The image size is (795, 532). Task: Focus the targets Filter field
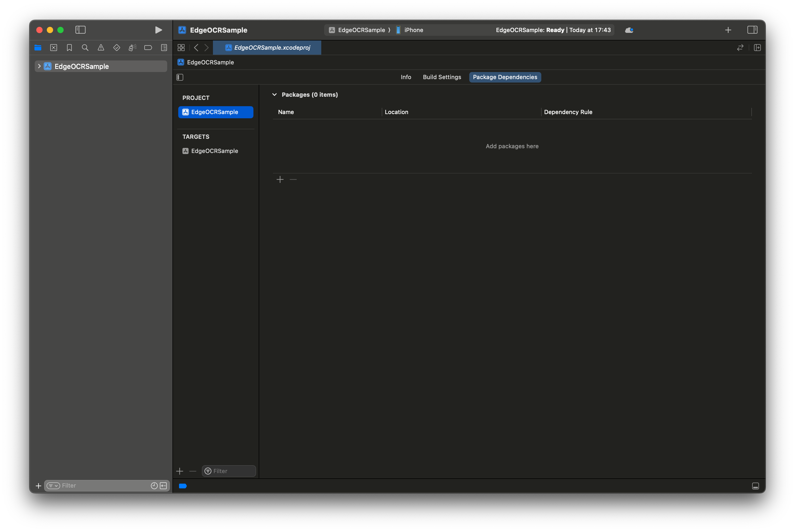pos(229,471)
